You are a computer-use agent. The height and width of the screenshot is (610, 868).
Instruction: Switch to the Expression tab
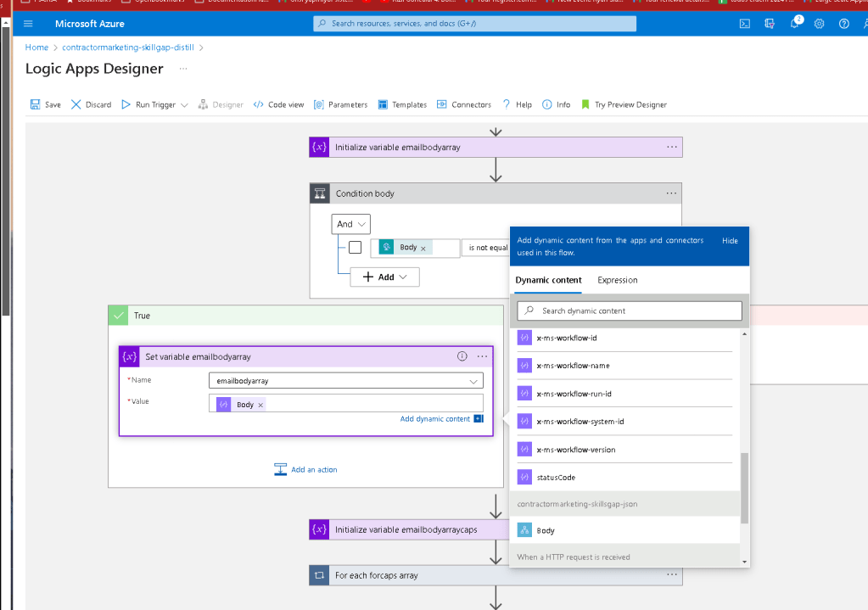point(617,280)
